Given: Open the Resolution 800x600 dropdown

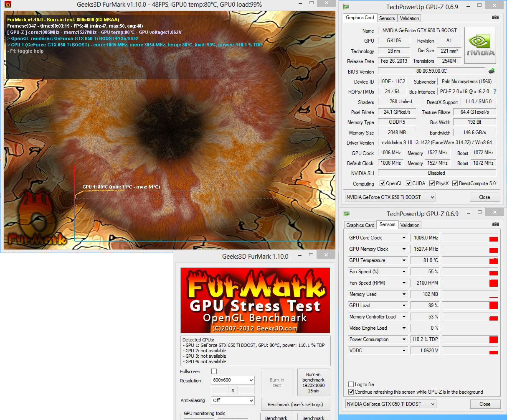Looking at the screenshot, I should click(233, 380).
